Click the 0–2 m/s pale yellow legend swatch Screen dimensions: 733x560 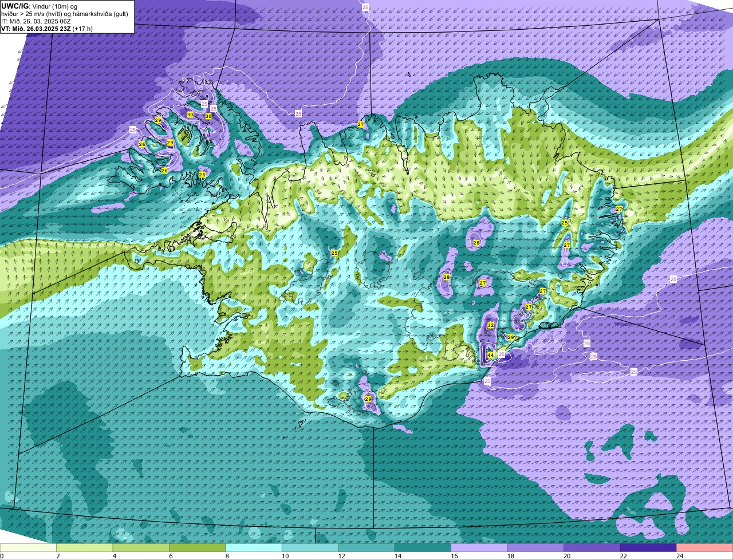click(29, 547)
